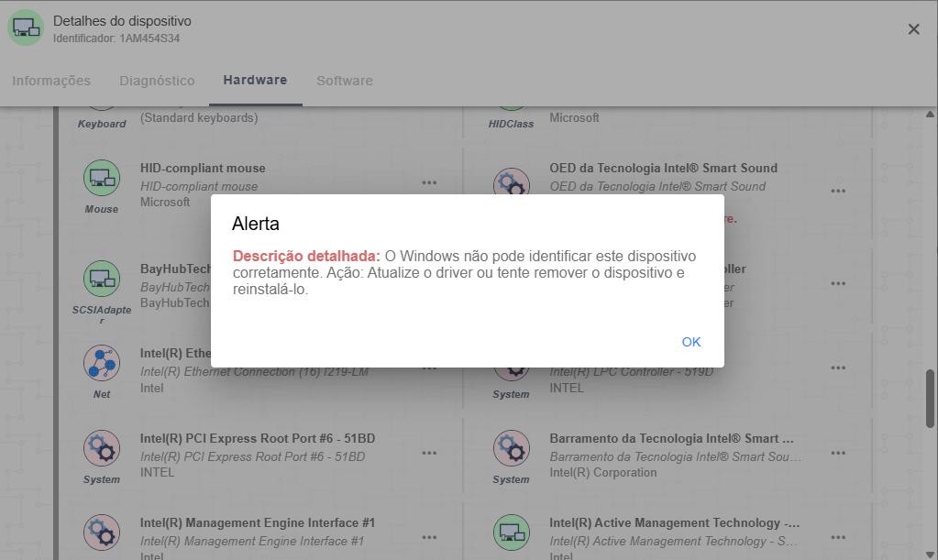Open the Diagnóstico tab
The image size is (938, 560).
157,81
